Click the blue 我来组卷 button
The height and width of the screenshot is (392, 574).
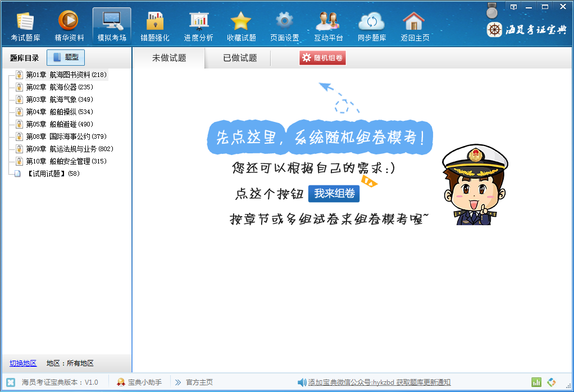point(334,194)
